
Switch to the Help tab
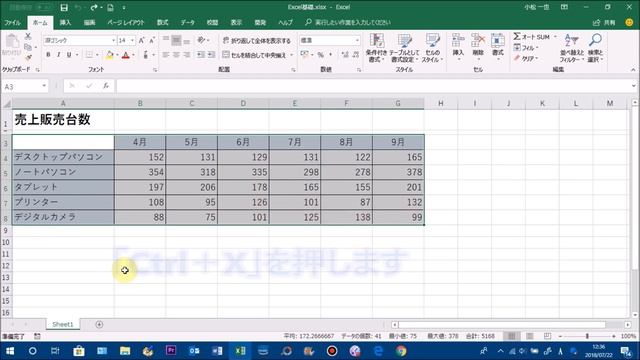285,22
